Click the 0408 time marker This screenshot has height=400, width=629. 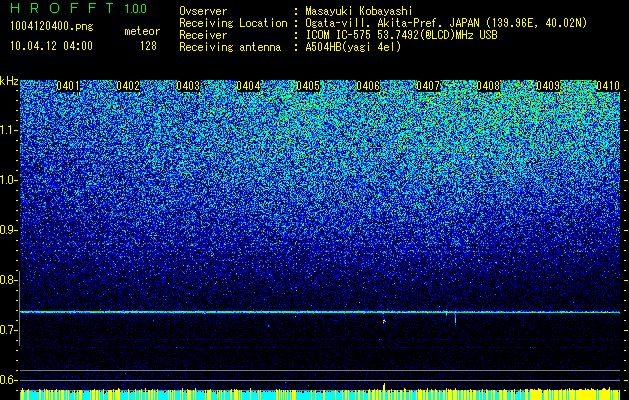pos(488,86)
